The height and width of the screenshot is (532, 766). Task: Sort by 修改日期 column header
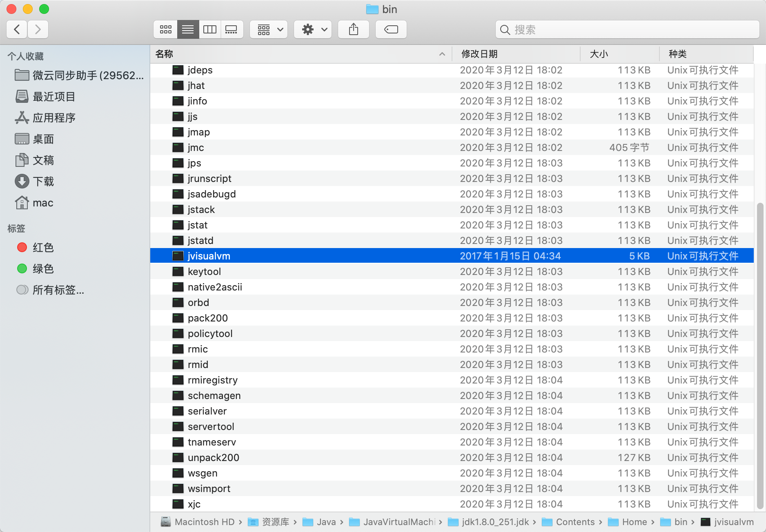(516, 54)
